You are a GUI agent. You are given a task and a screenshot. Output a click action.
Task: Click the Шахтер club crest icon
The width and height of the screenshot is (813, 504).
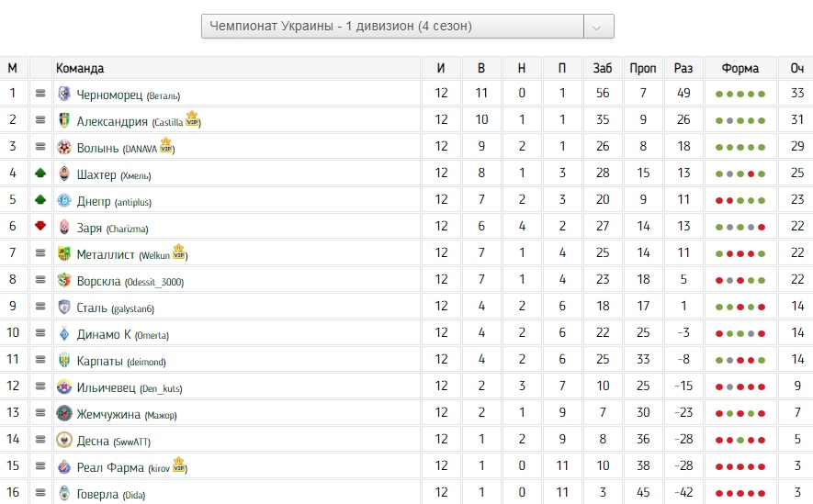coord(64,174)
